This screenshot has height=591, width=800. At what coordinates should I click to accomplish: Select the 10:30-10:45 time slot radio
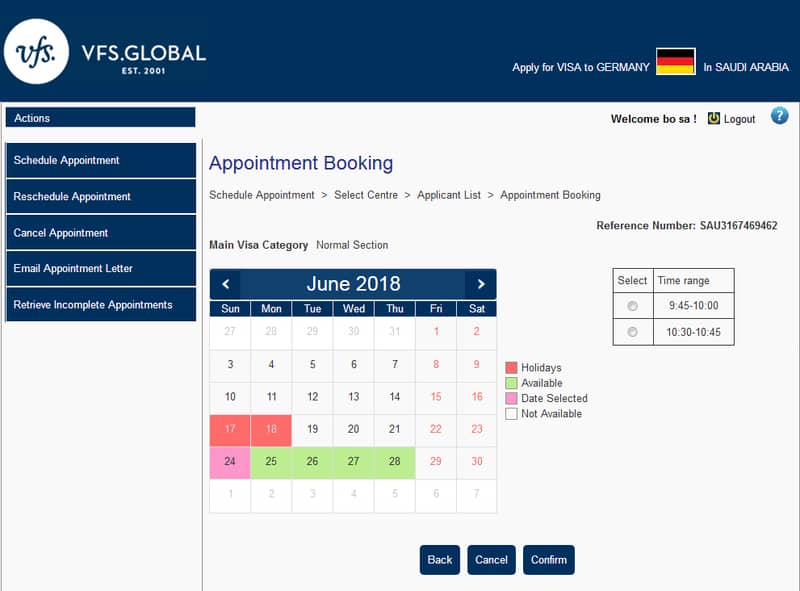pyautogui.click(x=632, y=332)
